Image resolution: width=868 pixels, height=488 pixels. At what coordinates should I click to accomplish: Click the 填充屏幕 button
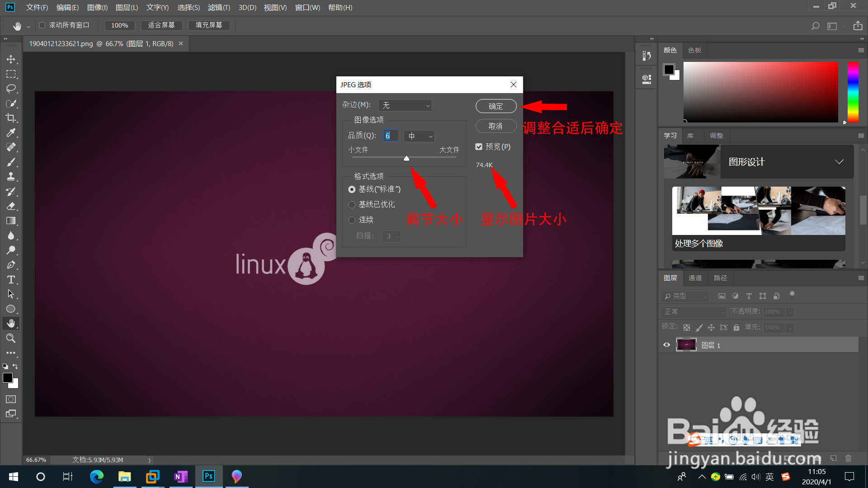tap(209, 25)
